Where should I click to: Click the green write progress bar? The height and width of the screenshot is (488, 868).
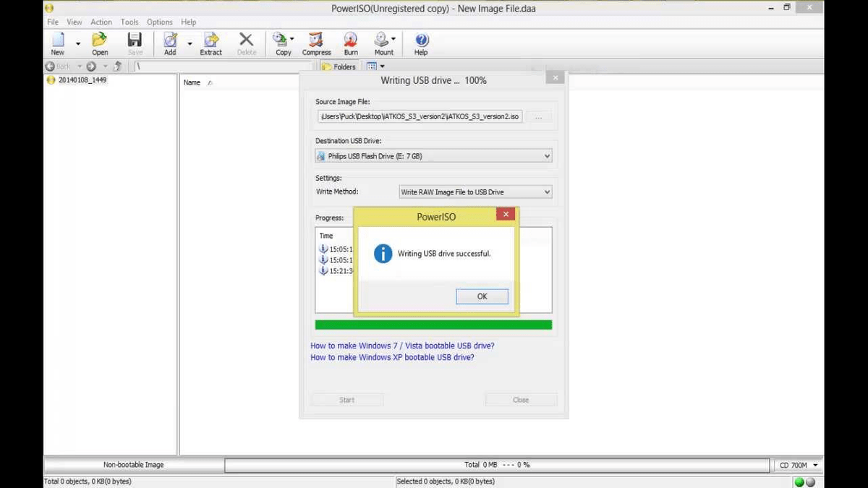coord(433,325)
